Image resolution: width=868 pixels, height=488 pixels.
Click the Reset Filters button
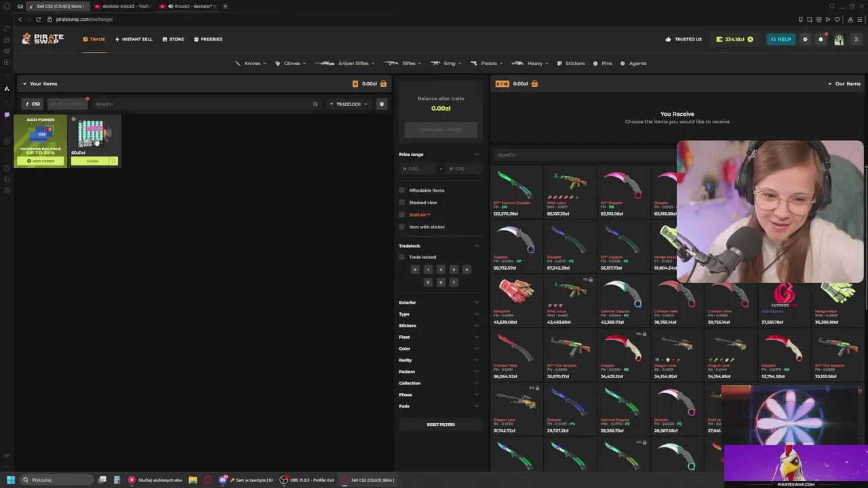pyautogui.click(x=441, y=424)
